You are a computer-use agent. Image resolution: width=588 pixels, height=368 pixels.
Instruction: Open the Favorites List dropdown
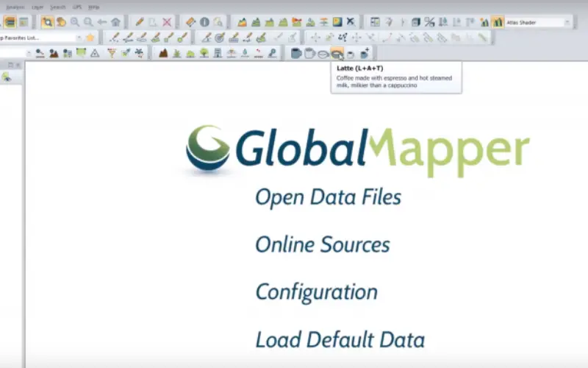(x=40, y=38)
